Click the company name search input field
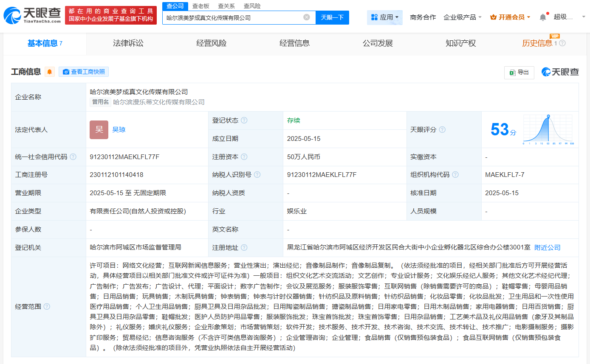 (233, 17)
